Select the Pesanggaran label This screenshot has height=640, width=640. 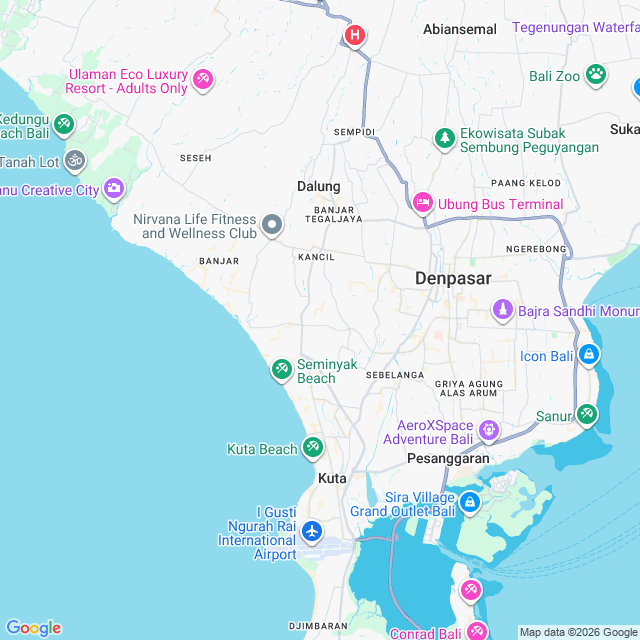click(x=448, y=458)
